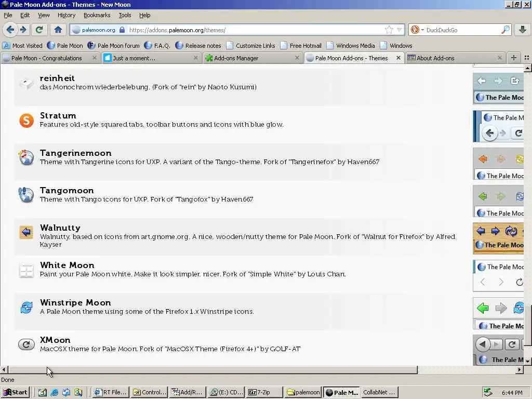532x399 pixels.
Task: Click the browser Forward arrow button
Action: (23, 30)
